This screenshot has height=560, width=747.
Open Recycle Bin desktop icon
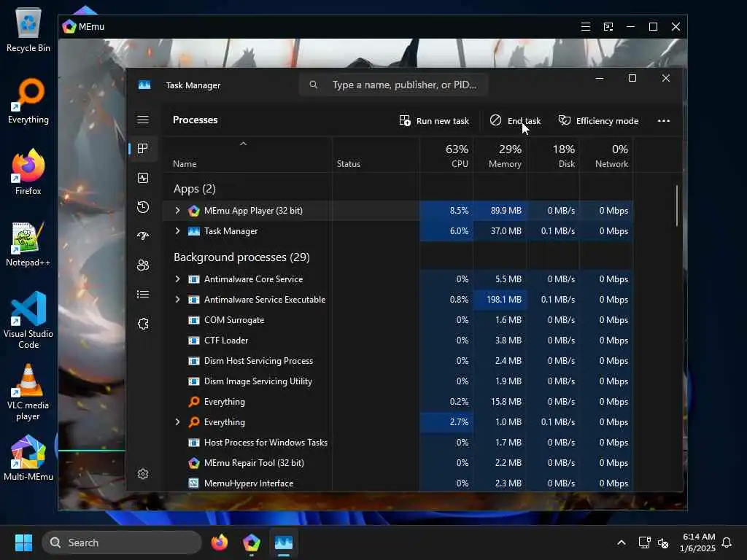[x=28, y=29]
